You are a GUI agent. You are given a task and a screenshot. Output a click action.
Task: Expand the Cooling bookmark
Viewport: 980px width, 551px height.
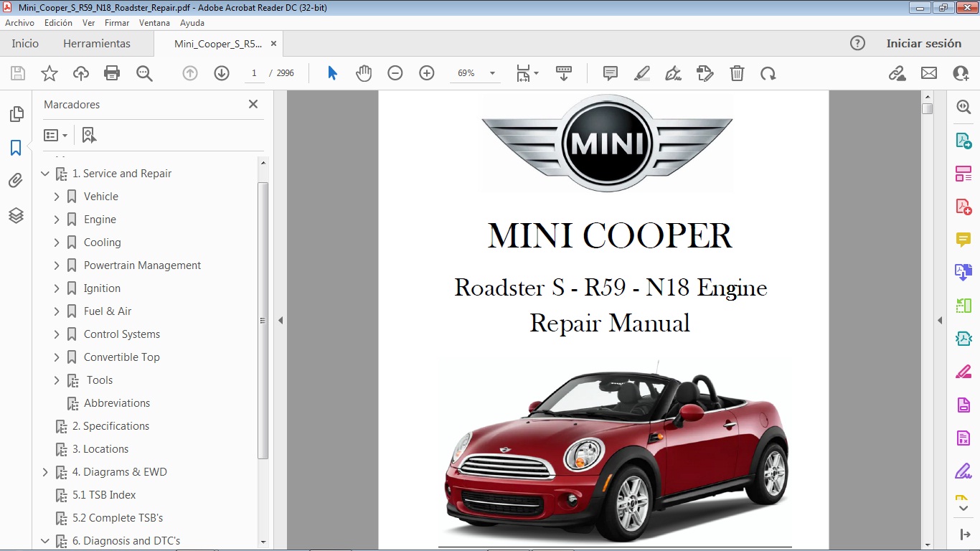57,242
